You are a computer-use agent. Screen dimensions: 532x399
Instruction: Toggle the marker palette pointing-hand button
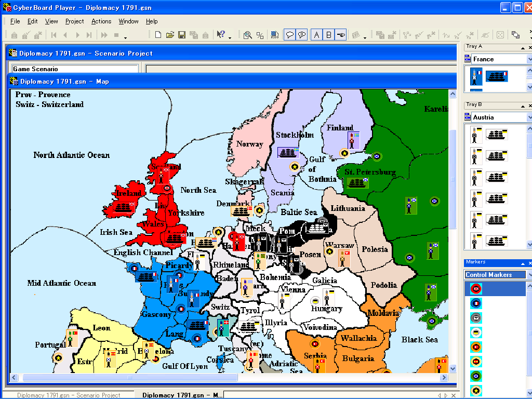(341, 35)
